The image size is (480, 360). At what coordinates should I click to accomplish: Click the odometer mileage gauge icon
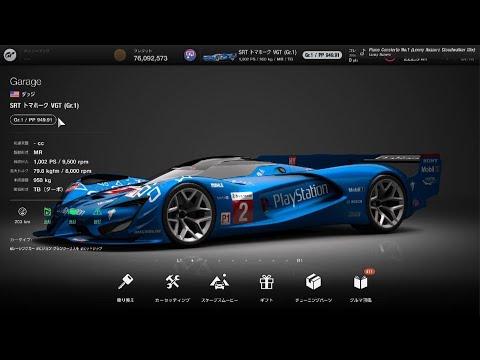(x=22, y=211)
